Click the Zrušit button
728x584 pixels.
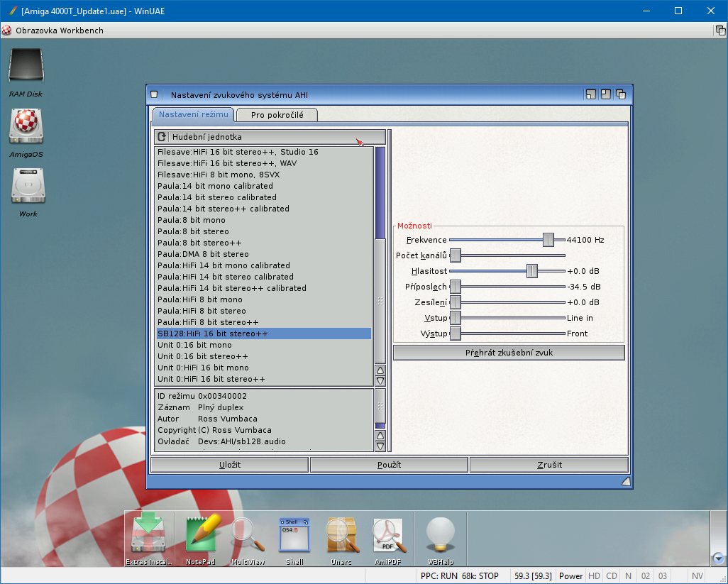tap(548, 465)
